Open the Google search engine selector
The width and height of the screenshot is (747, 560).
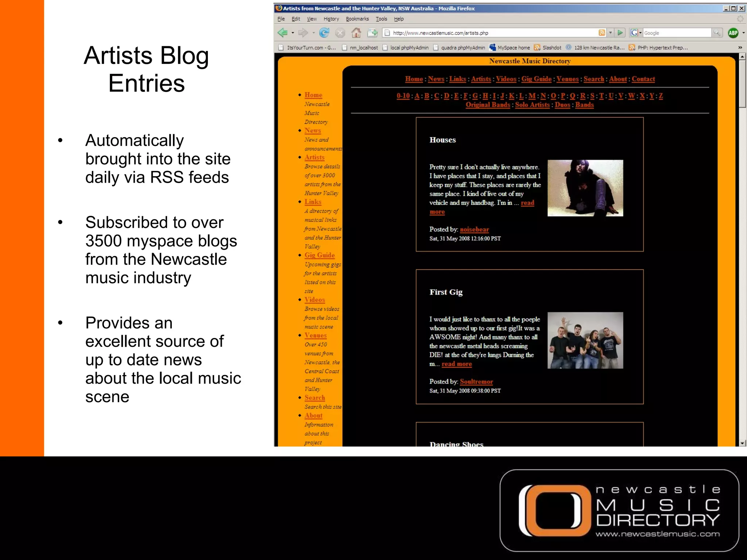coord(636,33)
